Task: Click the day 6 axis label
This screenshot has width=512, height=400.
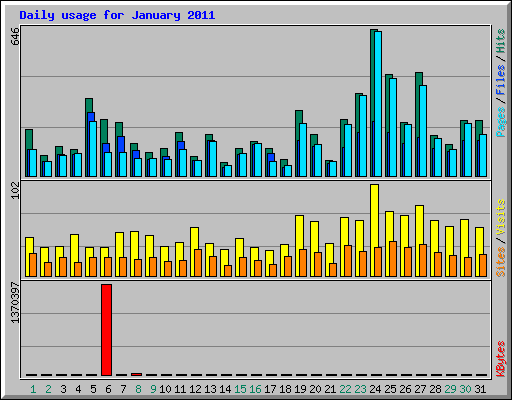Action: pyautogui.click(x=108, y=389)
